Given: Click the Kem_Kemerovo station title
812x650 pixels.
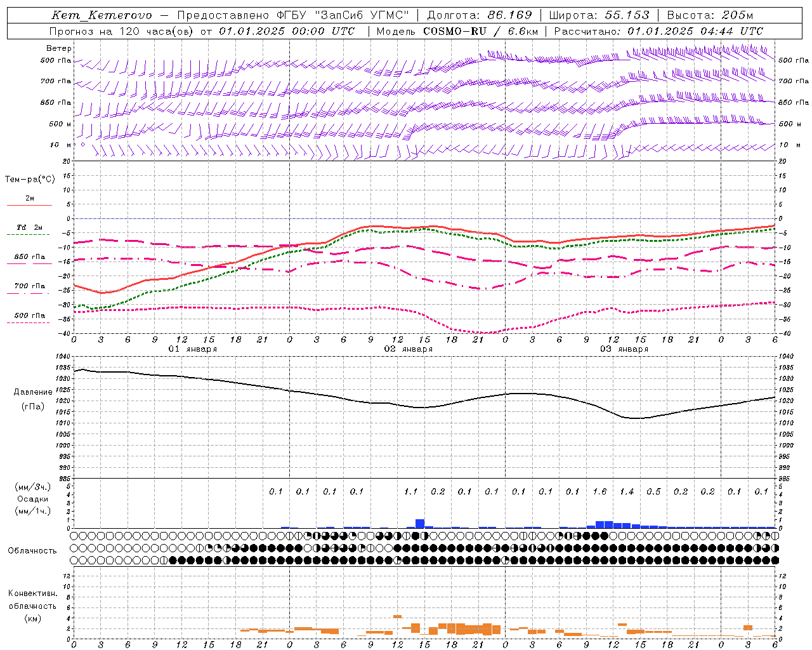Looking at the screenshot, I should pos(101,15).
